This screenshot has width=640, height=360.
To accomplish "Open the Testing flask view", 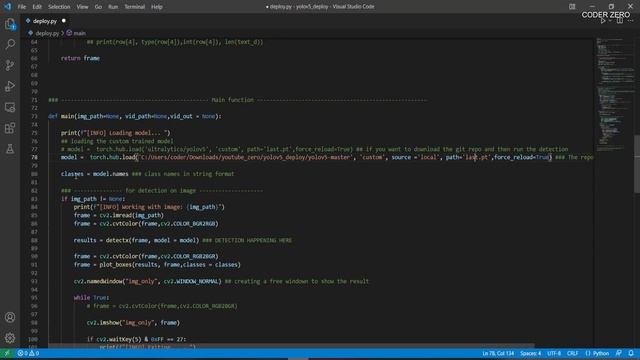I will [10, 149].
